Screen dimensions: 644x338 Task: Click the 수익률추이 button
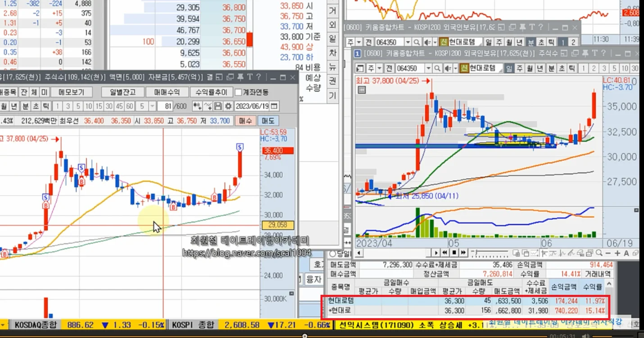[212, 92]
